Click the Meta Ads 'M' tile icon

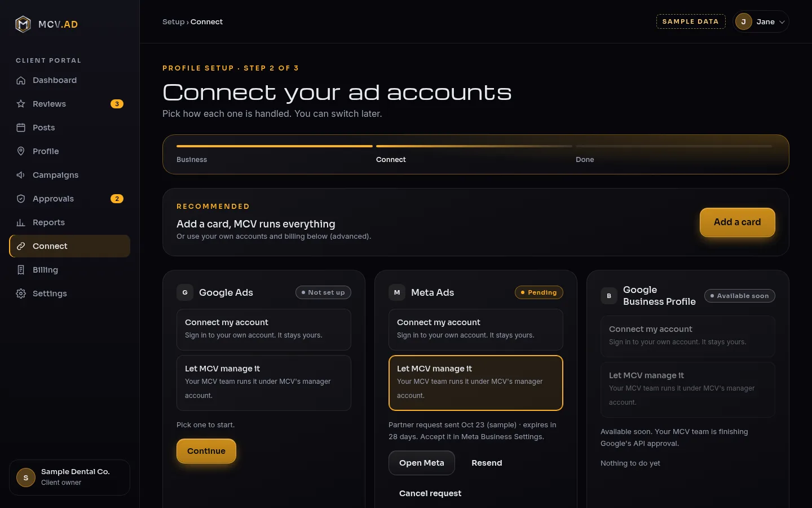[x=397, y=292]
